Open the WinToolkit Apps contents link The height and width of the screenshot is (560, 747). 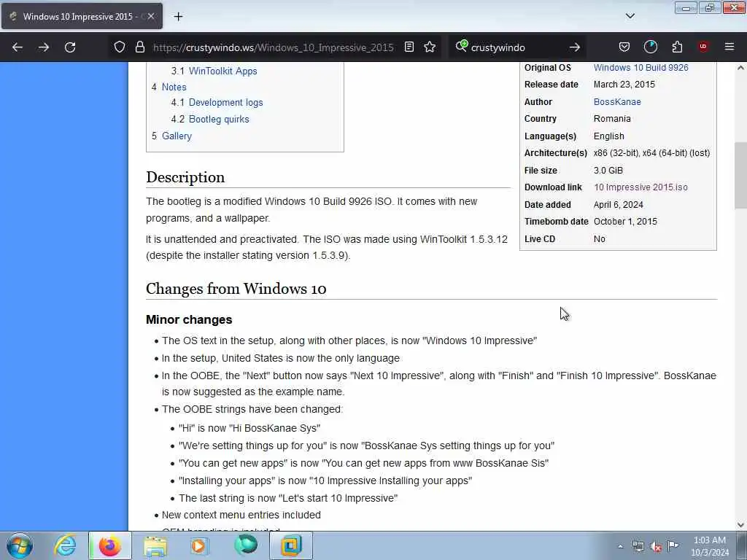223,71
